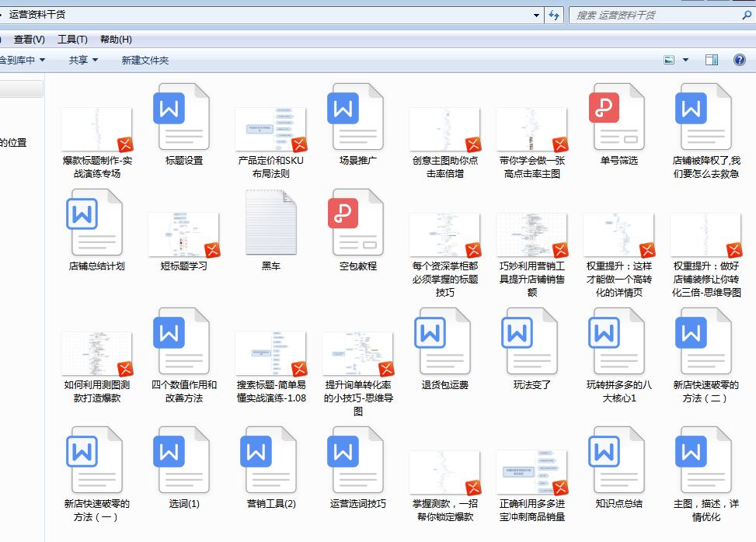This screenshot has width=756, height=542.
Task: Expand the 共享 dropdown menu
Action: (81, 59)
